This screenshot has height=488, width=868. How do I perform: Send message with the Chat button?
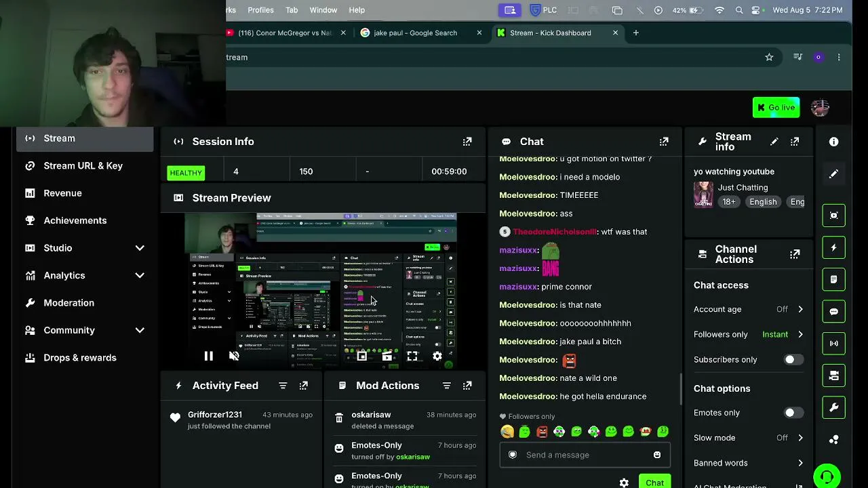point(654,482)
